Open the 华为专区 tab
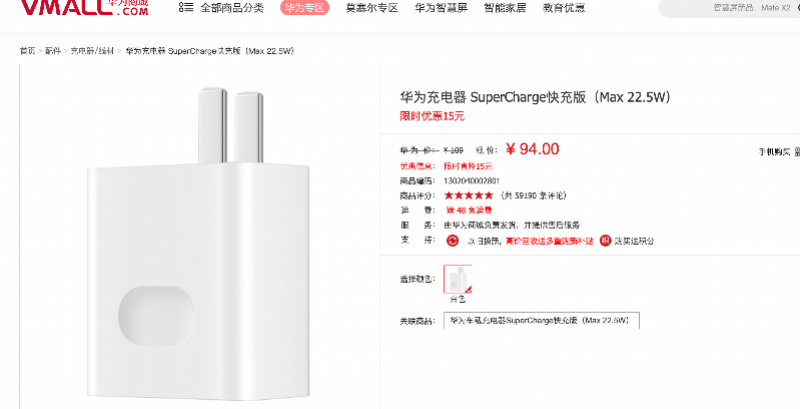This screenshot has height=409, width=800. pos(305,8)
